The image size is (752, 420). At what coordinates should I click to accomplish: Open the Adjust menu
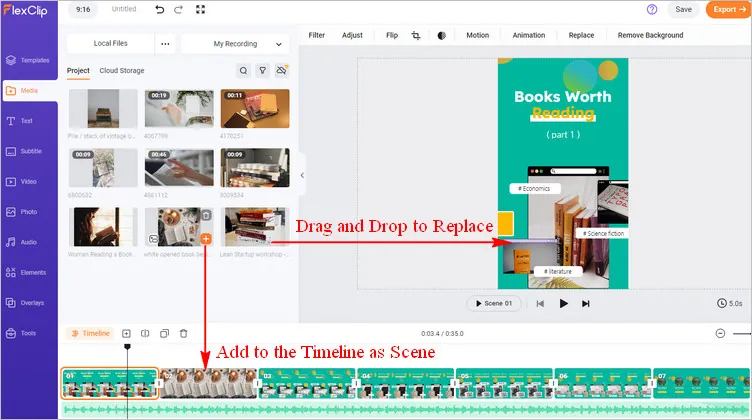[x=352, y=35]
